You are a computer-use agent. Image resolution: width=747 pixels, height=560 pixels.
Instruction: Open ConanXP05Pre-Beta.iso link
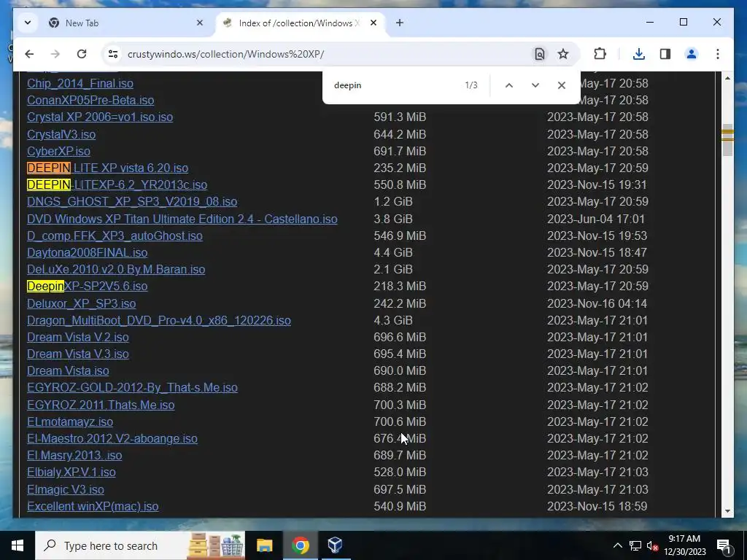point(90,100)
